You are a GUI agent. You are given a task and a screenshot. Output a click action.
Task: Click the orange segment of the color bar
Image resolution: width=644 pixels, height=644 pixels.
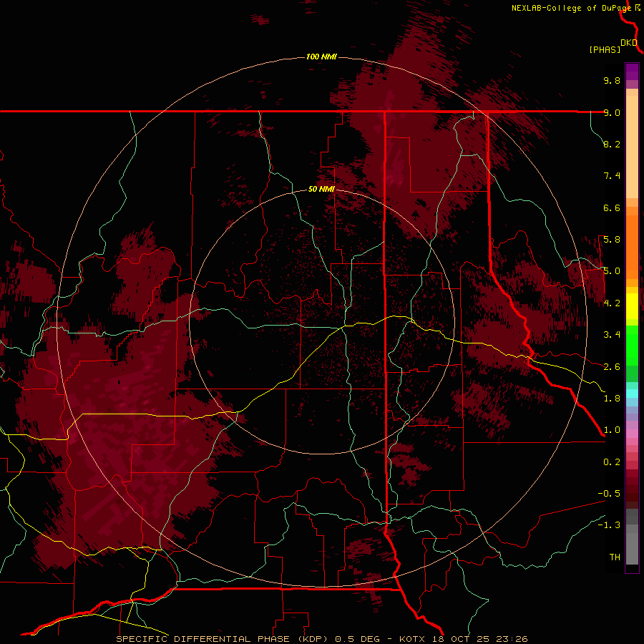[632, 246]
